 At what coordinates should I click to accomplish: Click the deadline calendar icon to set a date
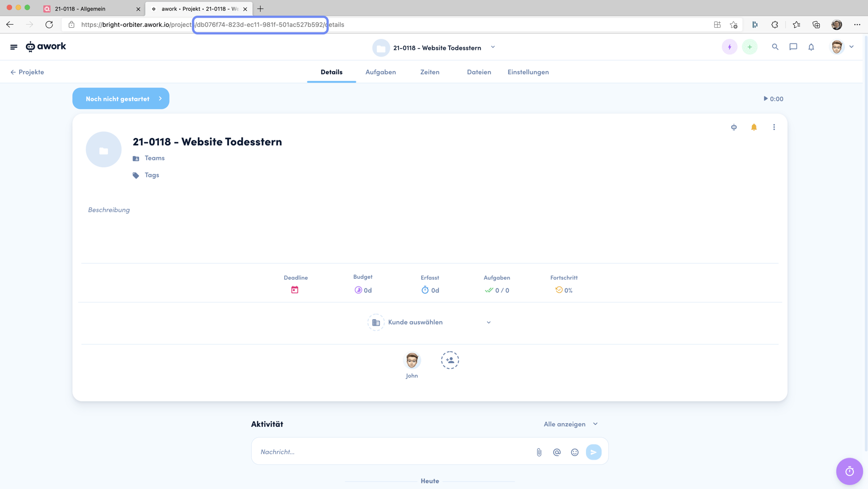[x=295, y=289]
